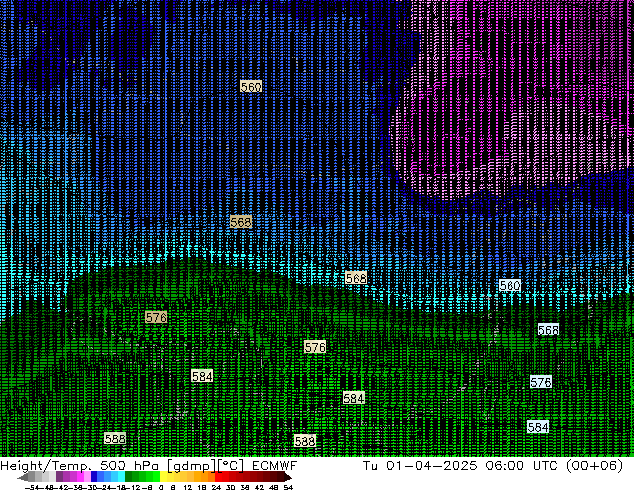This screenshot has width=634, height=490.
Task: Select the bright red swatch in the legend
Action: click(x=218, y=476)
